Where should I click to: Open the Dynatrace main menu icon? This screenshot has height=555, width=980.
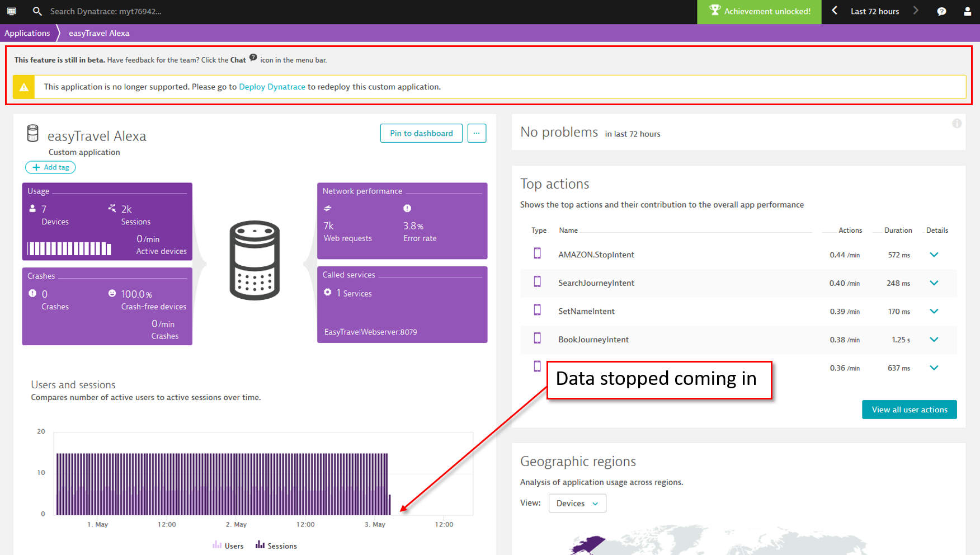point(12,11)
